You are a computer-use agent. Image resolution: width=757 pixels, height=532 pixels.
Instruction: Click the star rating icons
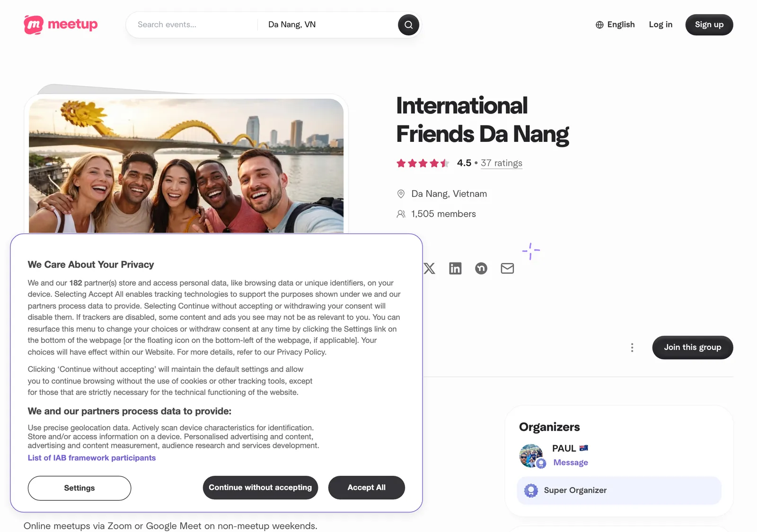[x=423, y=163]
